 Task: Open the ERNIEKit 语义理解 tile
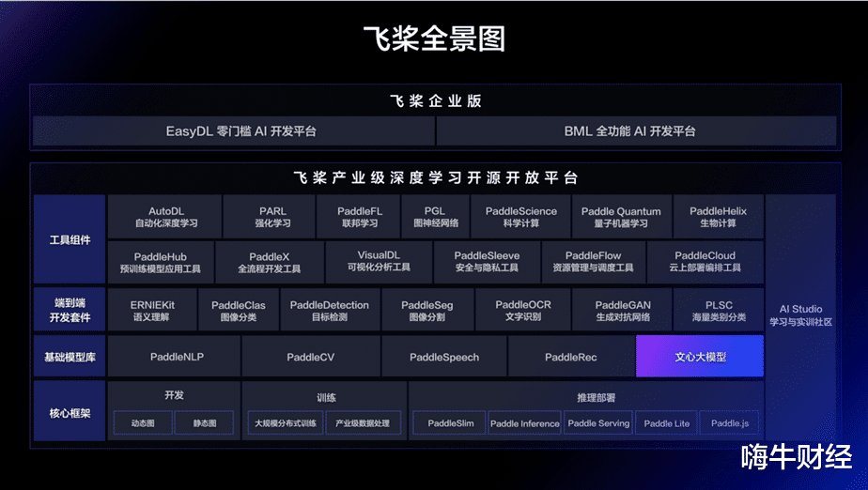click(x=152, y=310)
